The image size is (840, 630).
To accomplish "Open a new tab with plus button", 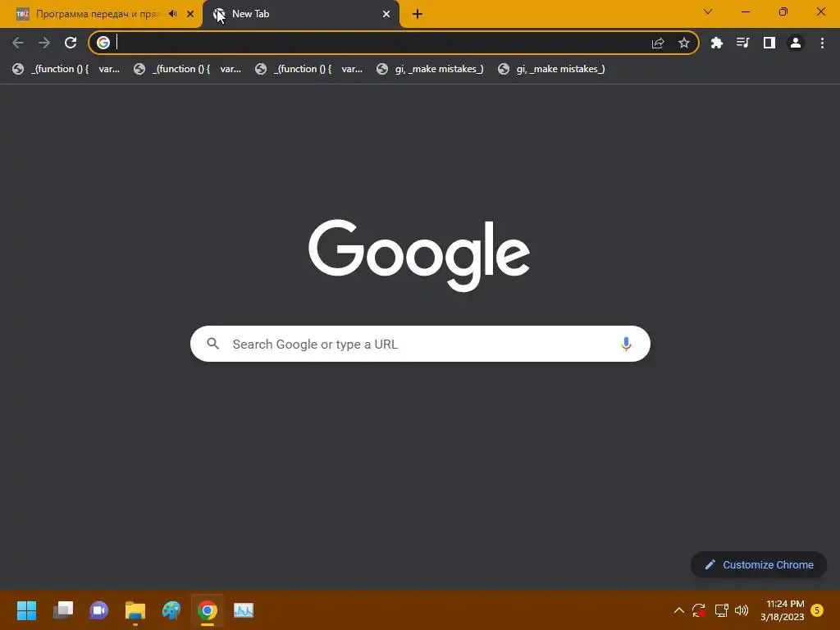I will (x=418, y=14).
